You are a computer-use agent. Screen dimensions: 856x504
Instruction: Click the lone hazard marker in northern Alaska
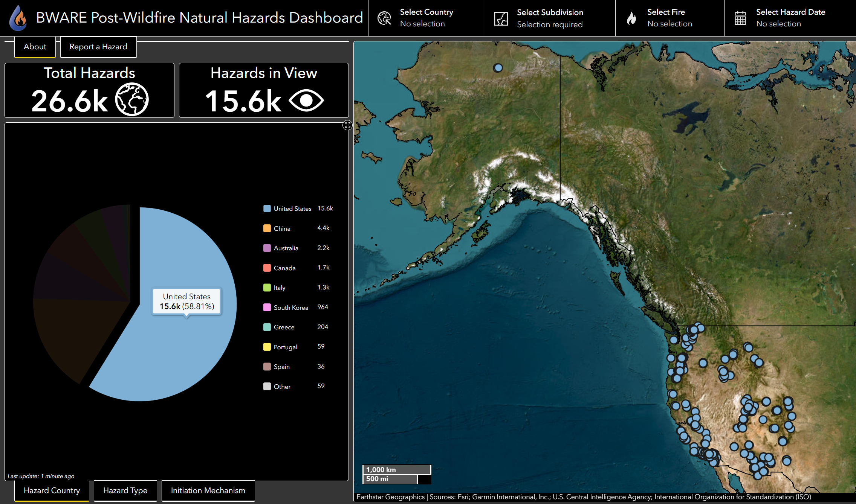click(498, 68)
